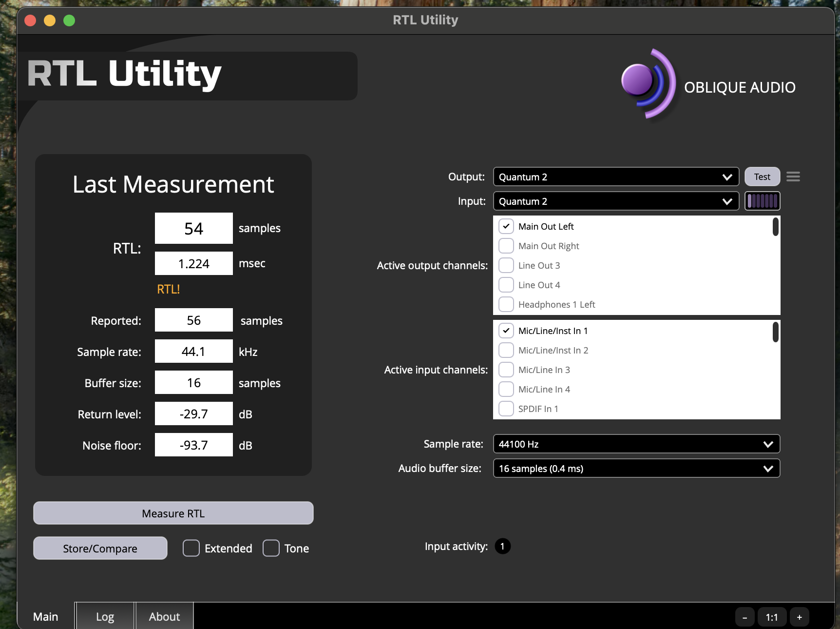
Task: Toggle the Extended checkbox
Action: (191, 548)
